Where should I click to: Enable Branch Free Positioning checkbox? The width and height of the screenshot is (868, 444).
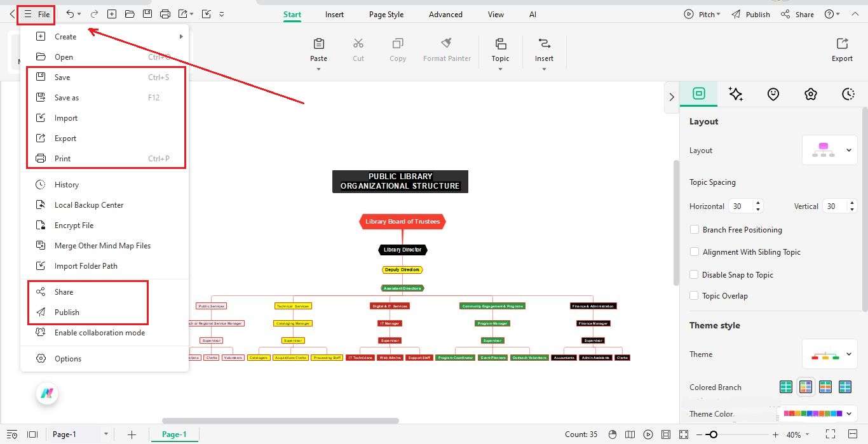coord(695,229)
